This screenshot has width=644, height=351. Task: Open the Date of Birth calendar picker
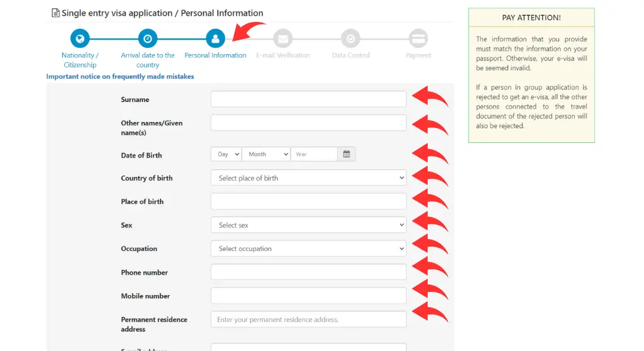click(347, 154)
